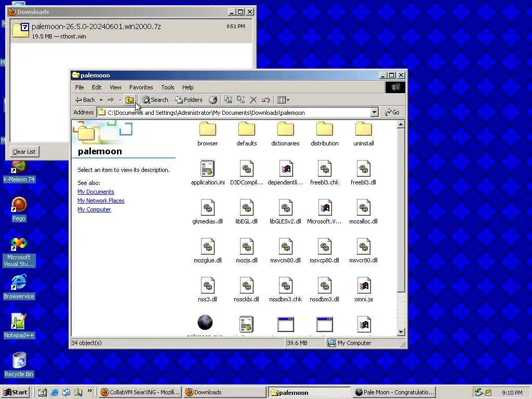This screenshot has height=399, width=532.
Task: Click the Move To toolbar icon
Action: [229, 100]
